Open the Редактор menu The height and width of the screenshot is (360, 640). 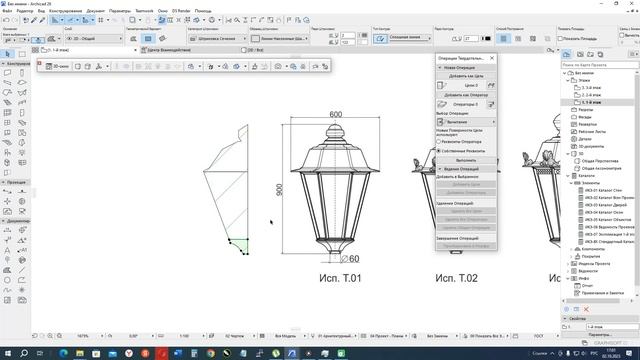pos(24,11)
